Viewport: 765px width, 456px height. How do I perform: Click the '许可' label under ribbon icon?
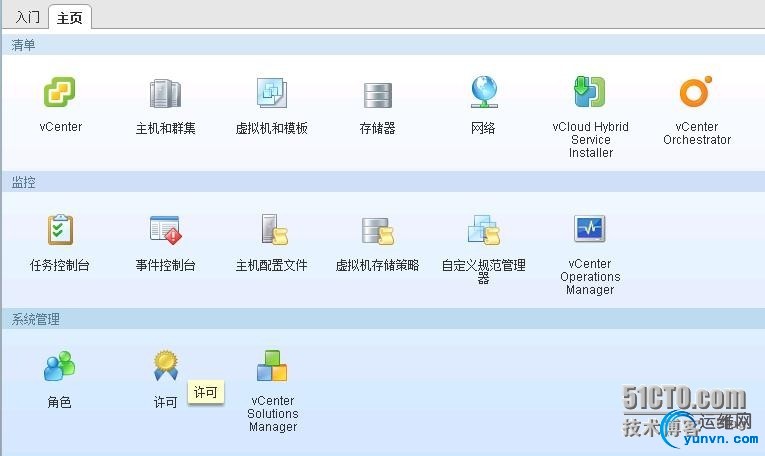[x=165, y=402]
